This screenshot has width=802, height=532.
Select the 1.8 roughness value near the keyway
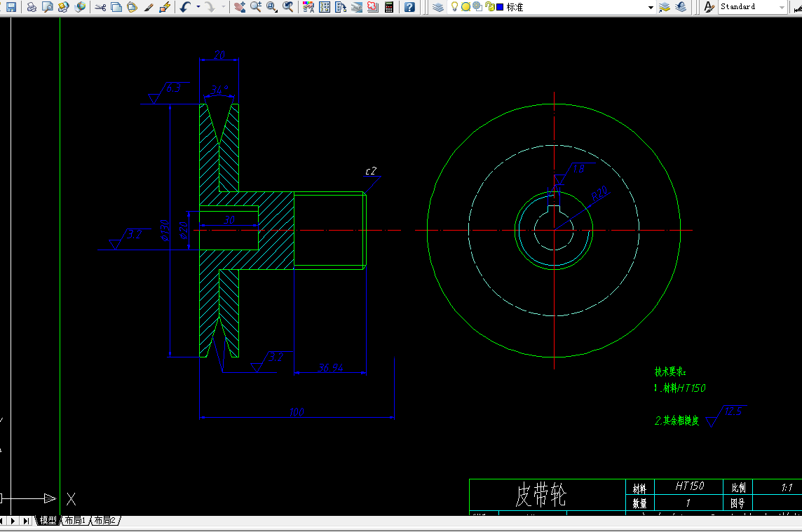[578, 169]
